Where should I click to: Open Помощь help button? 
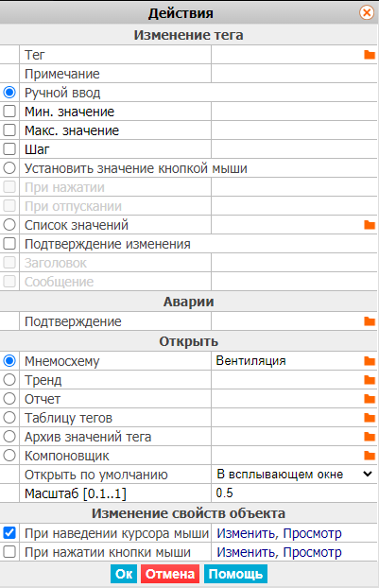(x=235, y=574)
